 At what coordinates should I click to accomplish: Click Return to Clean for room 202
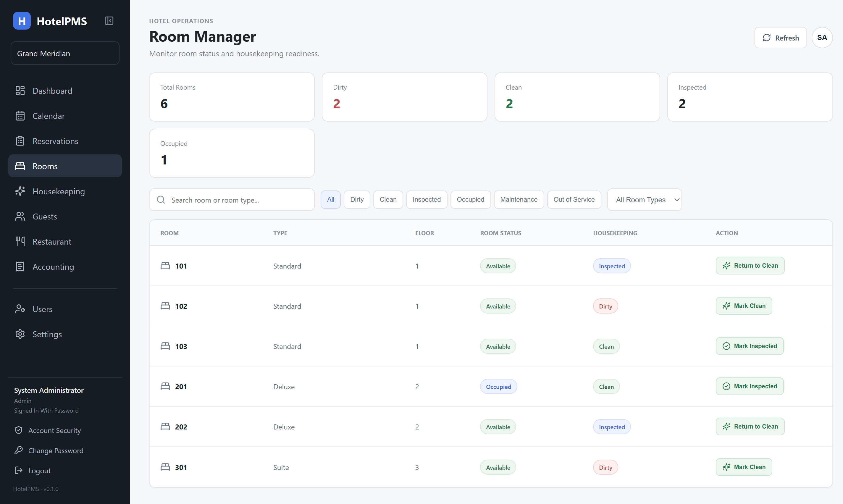750,427
